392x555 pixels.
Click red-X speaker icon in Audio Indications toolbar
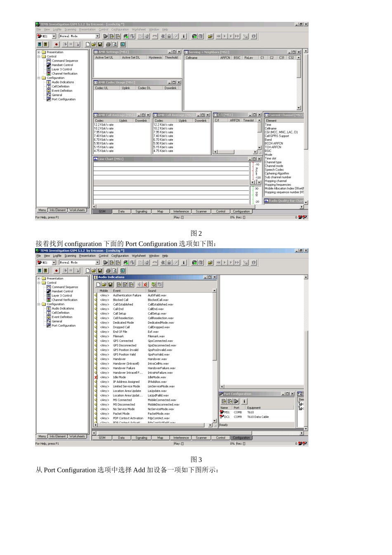click(146, 285)
